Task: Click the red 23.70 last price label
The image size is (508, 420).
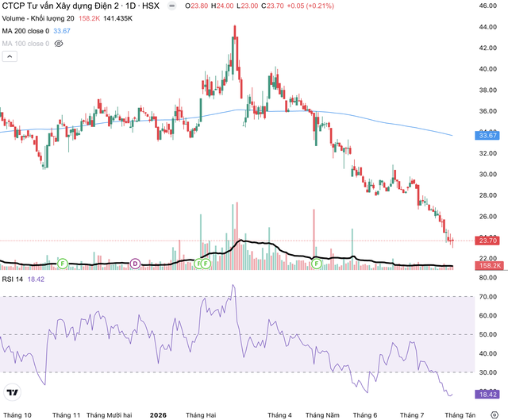Action: 487,241
